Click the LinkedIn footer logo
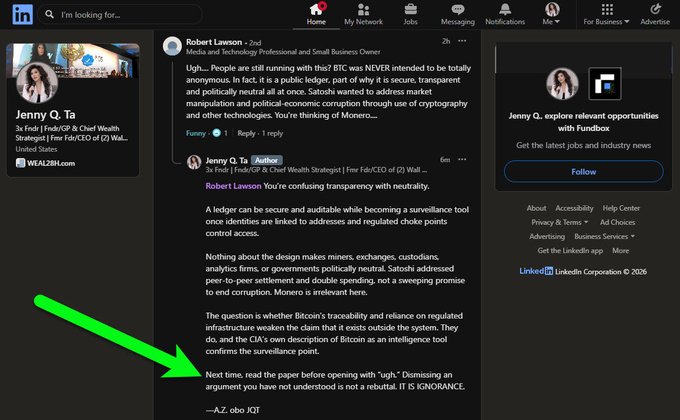 pyautogui.click(x=536, y=271)
